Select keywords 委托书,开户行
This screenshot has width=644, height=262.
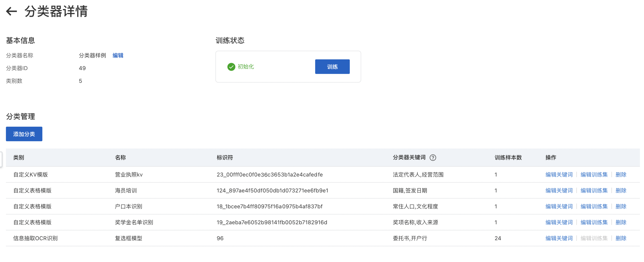(410, 238)
